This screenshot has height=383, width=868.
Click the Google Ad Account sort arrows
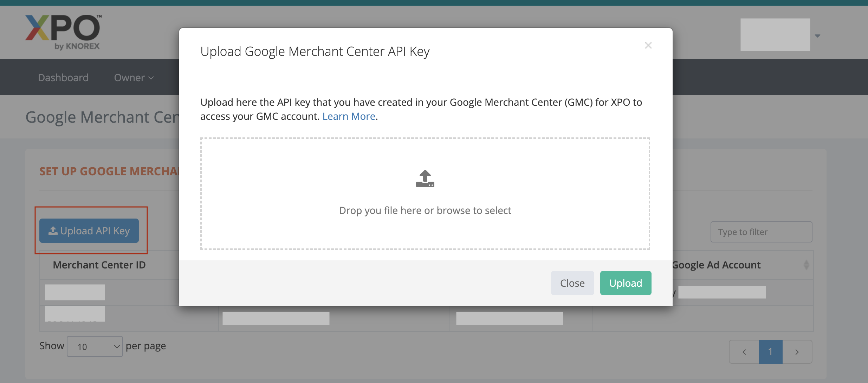806,265
